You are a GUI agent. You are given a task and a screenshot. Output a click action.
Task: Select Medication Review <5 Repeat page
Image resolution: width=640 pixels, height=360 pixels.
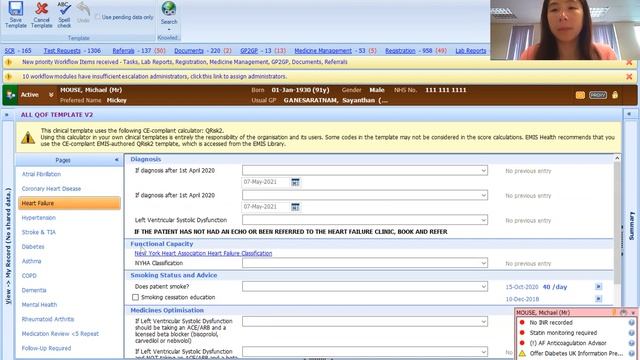[x=60, y=334]
